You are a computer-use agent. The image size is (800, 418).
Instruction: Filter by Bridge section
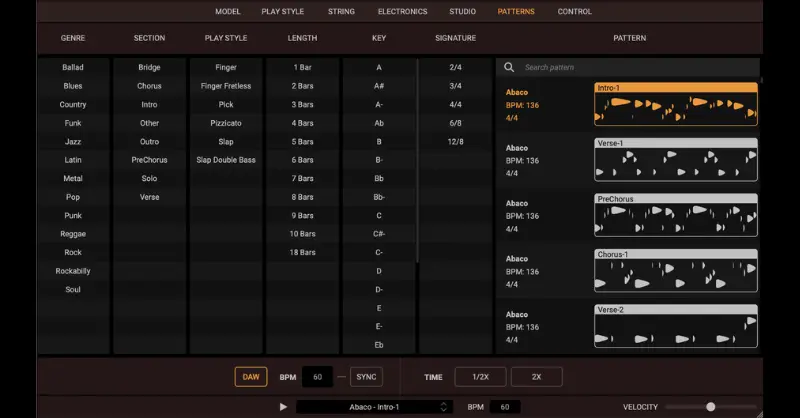point(149,67)
